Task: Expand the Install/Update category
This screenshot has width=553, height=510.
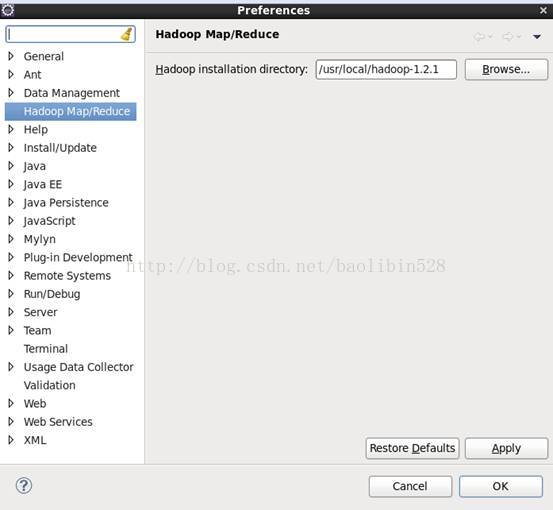Action: 11,147
